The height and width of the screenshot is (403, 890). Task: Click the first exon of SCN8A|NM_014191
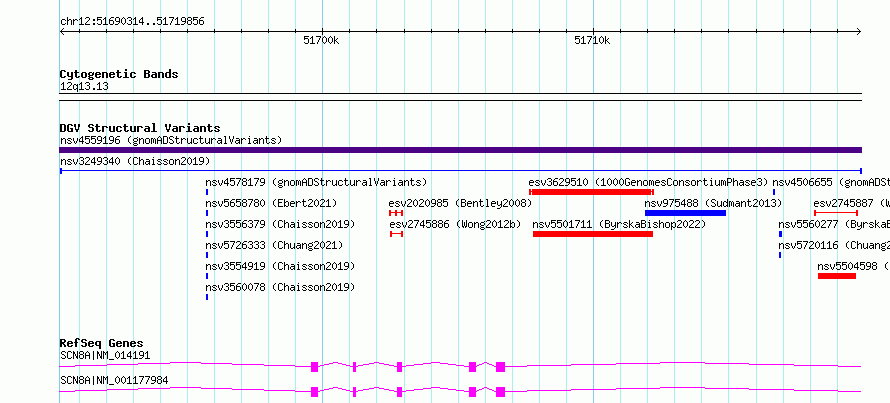tap(314, 367)
